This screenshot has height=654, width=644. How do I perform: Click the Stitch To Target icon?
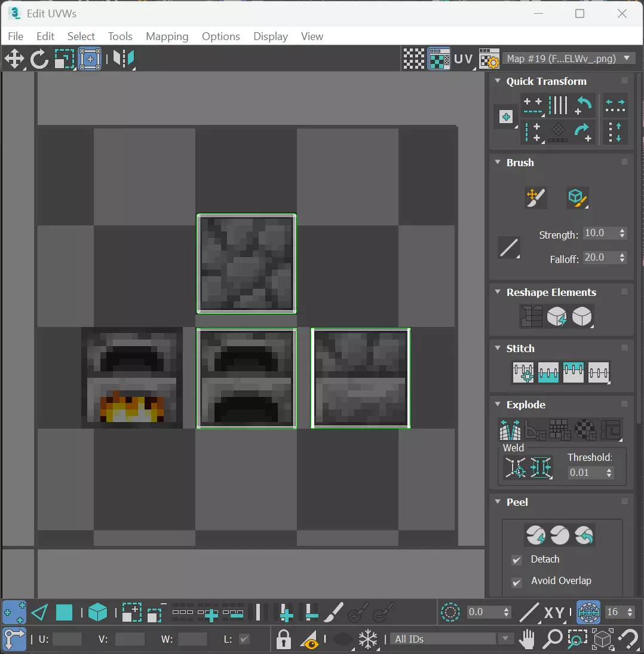(523, 372)
